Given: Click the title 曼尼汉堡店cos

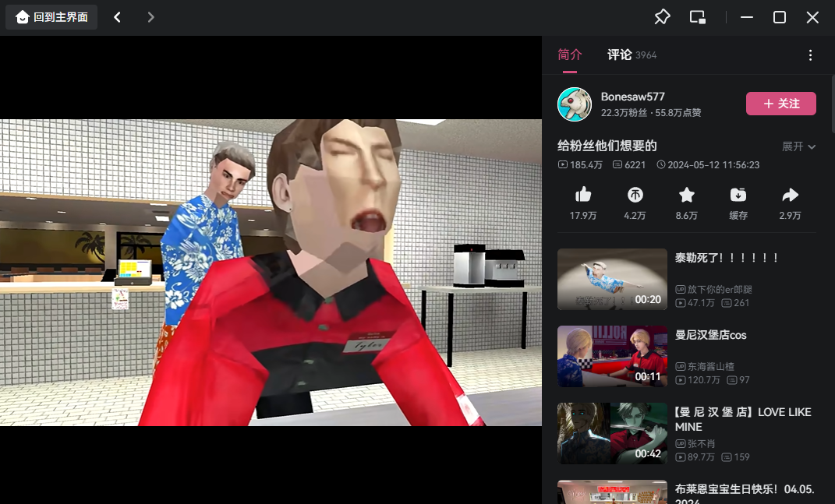Looking at the screenshot, I should (x=711, y=335).
